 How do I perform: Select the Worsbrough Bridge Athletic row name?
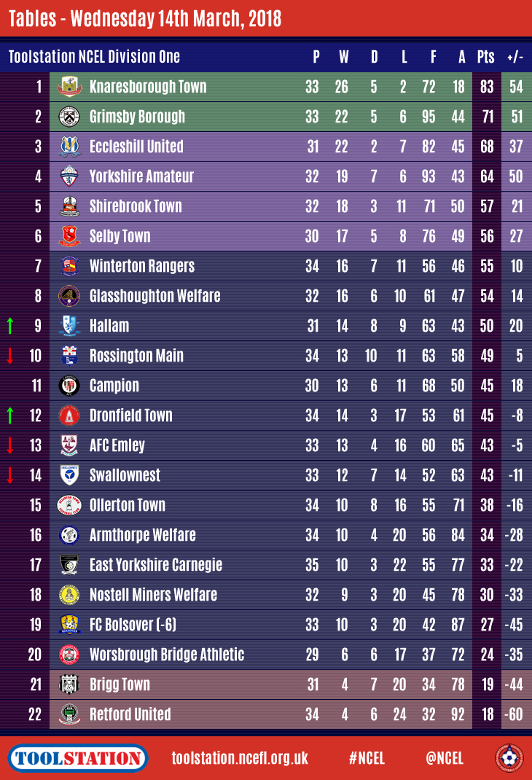pyautogui.click(x=166, y=655)
